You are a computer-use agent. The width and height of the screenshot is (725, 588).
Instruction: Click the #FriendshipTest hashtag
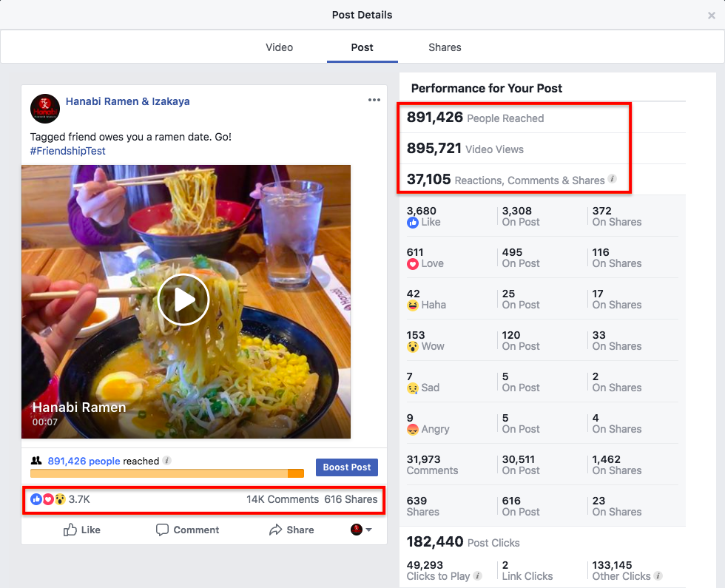click(67, 151)
